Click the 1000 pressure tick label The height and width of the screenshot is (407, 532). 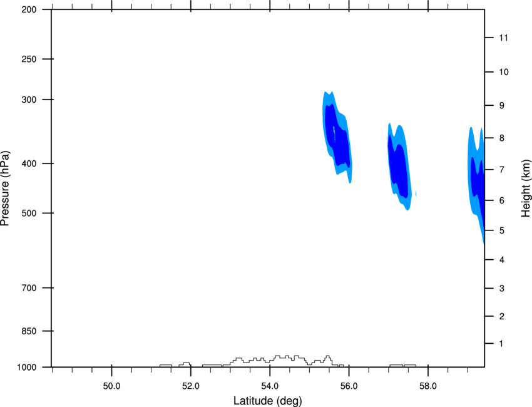(x=27, y=368)
